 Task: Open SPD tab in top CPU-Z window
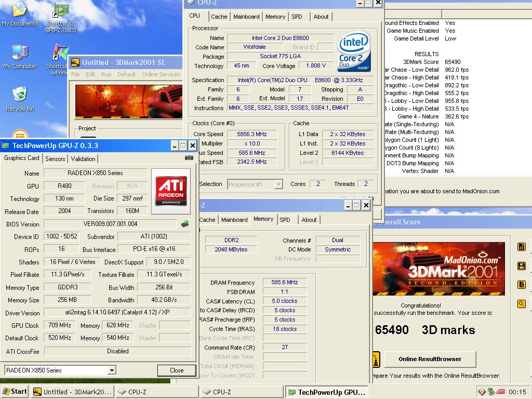297,17
